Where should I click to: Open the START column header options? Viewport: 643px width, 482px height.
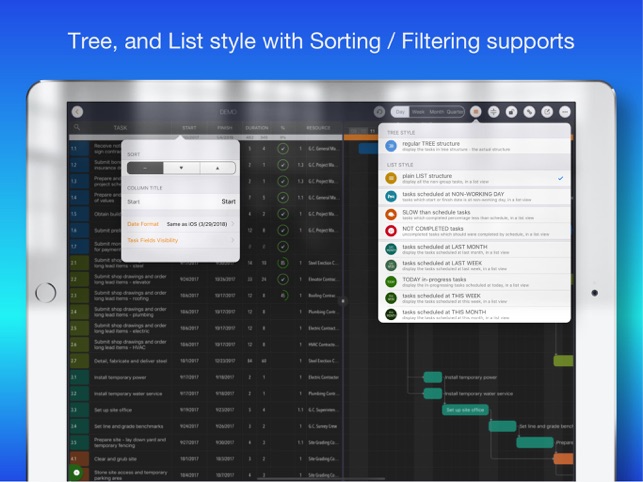click(x=189, y=128)
